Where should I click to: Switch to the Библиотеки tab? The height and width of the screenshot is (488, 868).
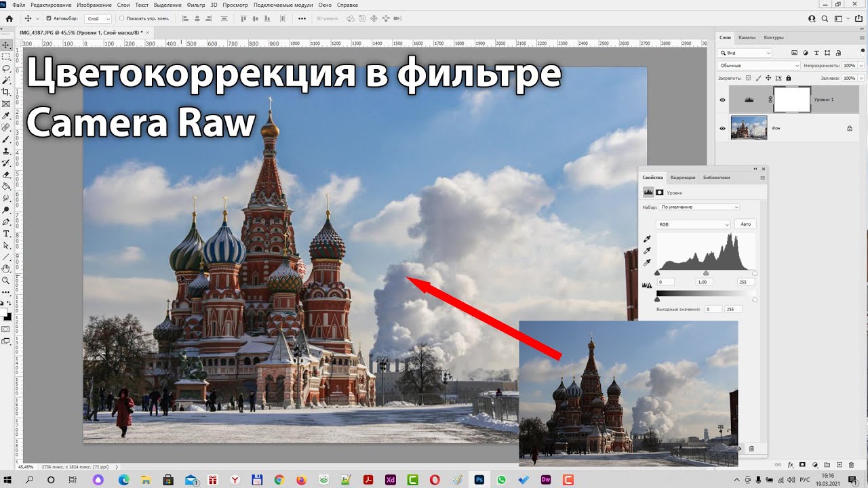[x=717, y=178]
